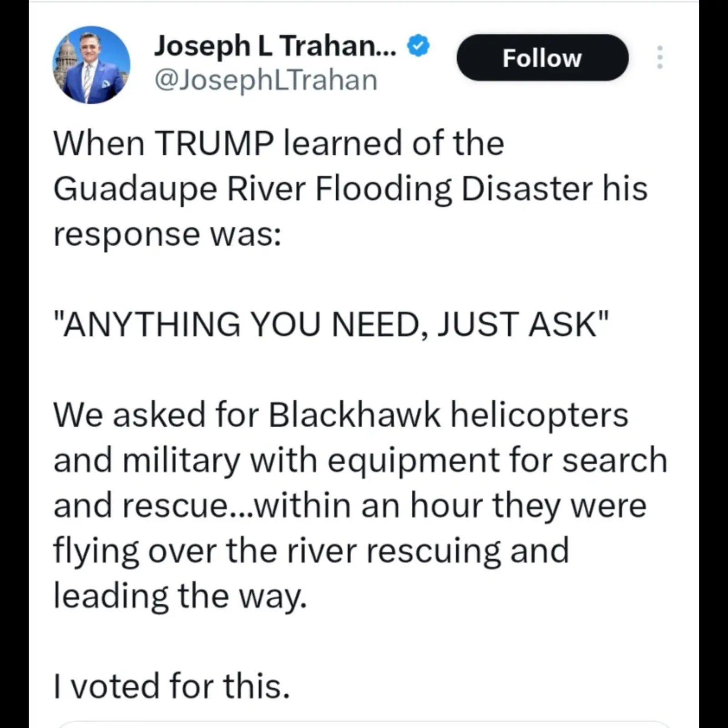Click the blue verified checkmark badge
The height and width of the screenshot is (728, 728).
[418, 46]
